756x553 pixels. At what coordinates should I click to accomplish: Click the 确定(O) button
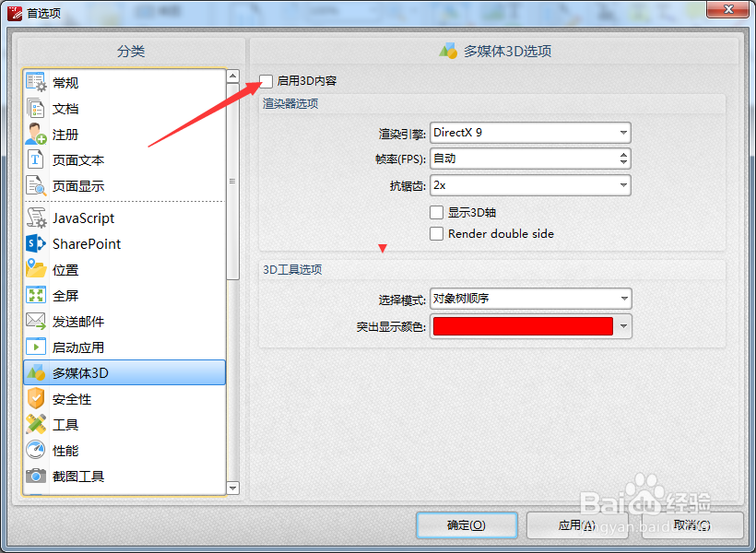(x=467, y=525)
